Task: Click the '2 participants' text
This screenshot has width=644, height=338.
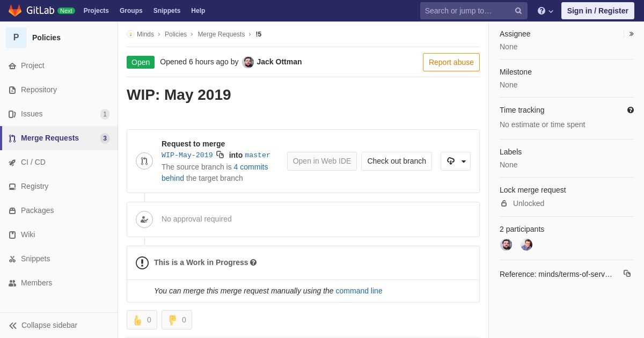Action: tap(522, 229)
